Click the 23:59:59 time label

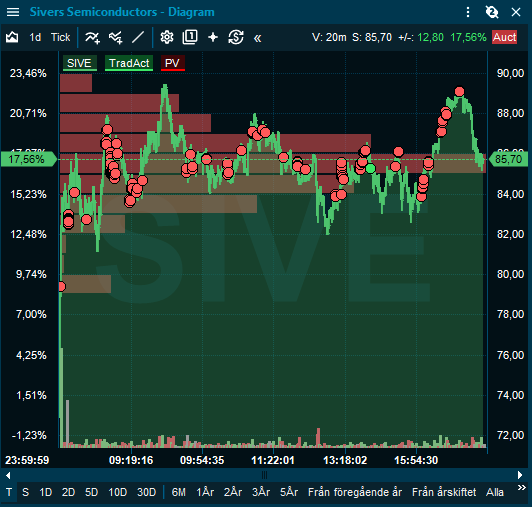(27, 460)
